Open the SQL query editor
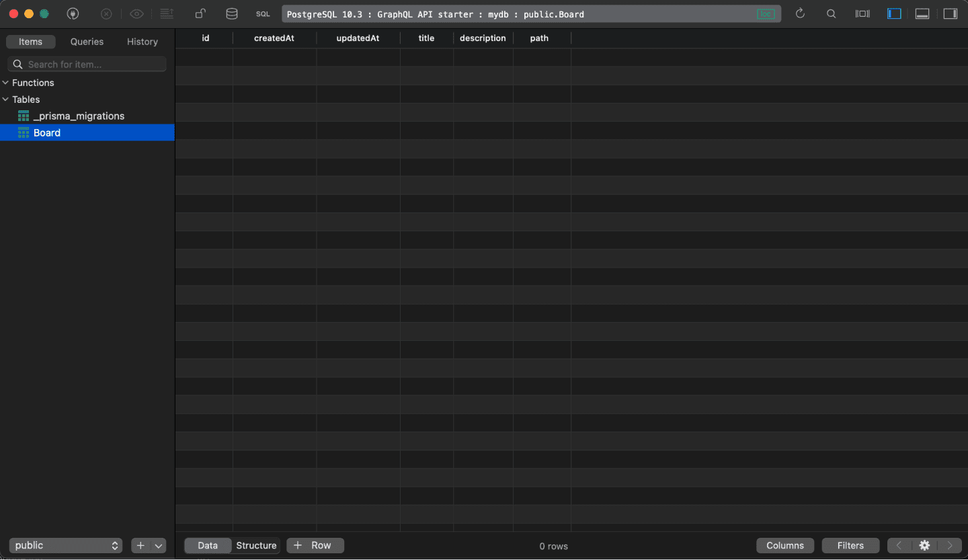Image resolution: width=968 pixels, height=560 pixels. click(263, 14)
